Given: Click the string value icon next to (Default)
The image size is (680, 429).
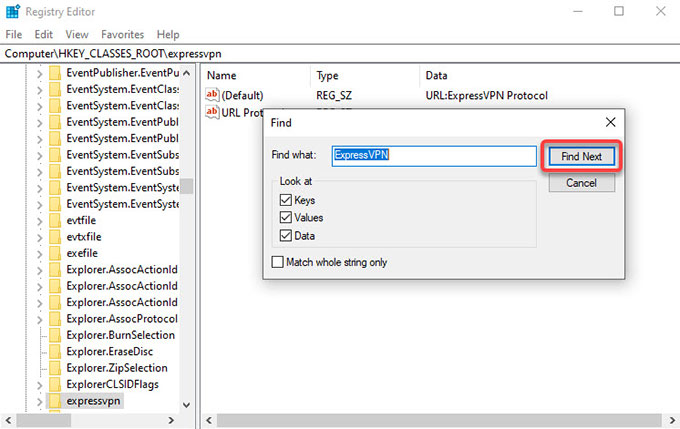Looking at the screenshot, I should coord(212,95).
